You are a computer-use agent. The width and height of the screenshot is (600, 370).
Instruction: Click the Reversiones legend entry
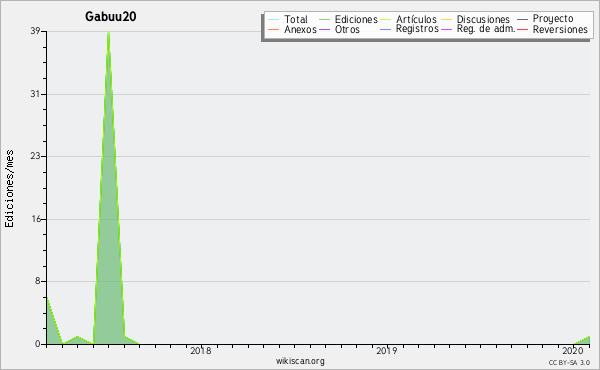point(553,29)
